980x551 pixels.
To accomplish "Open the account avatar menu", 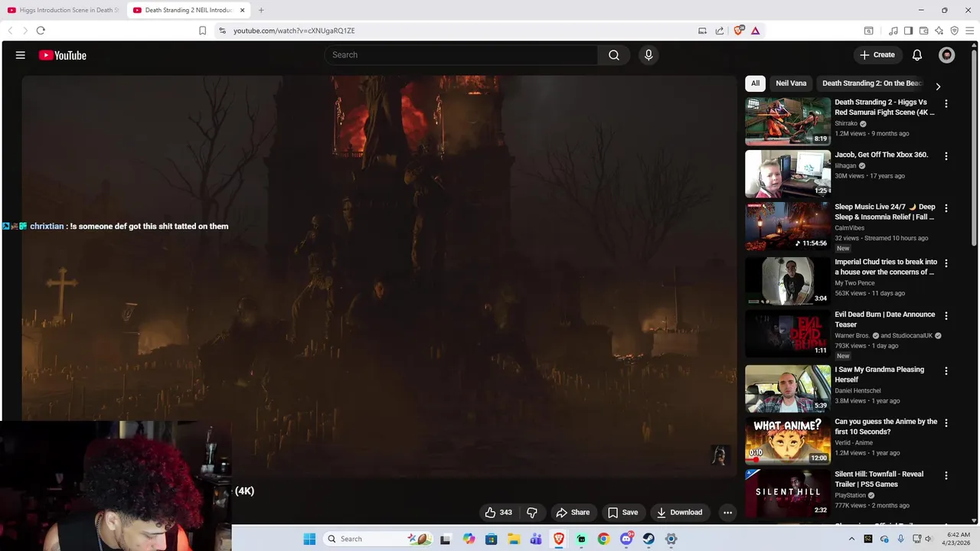I will pos(947,55).
